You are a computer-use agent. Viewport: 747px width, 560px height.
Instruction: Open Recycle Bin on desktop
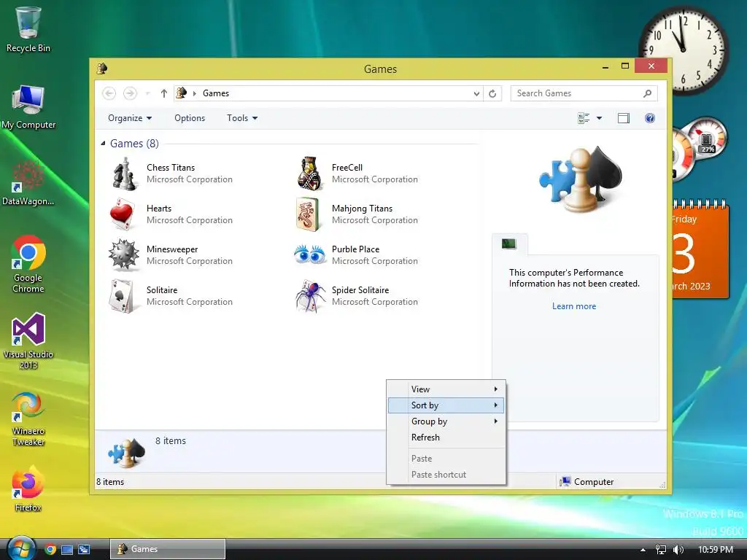28,29
